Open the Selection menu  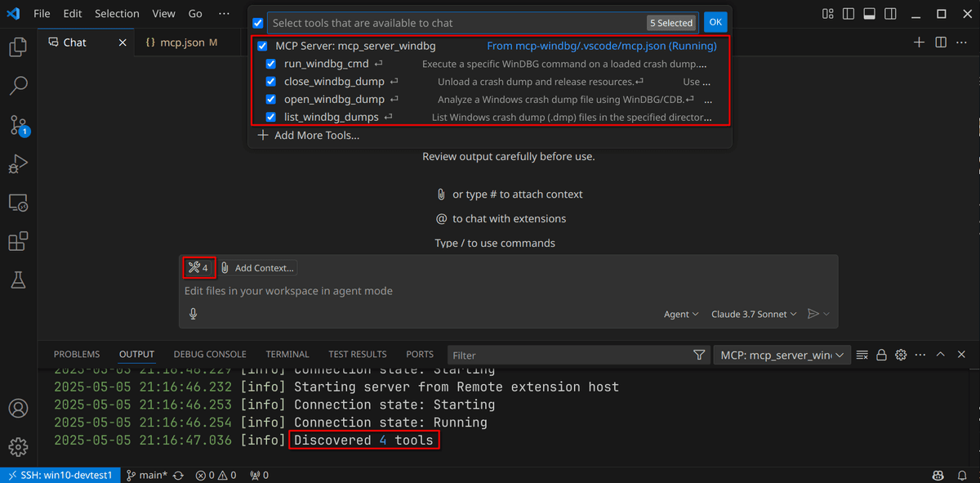click(x=117, y=14)
